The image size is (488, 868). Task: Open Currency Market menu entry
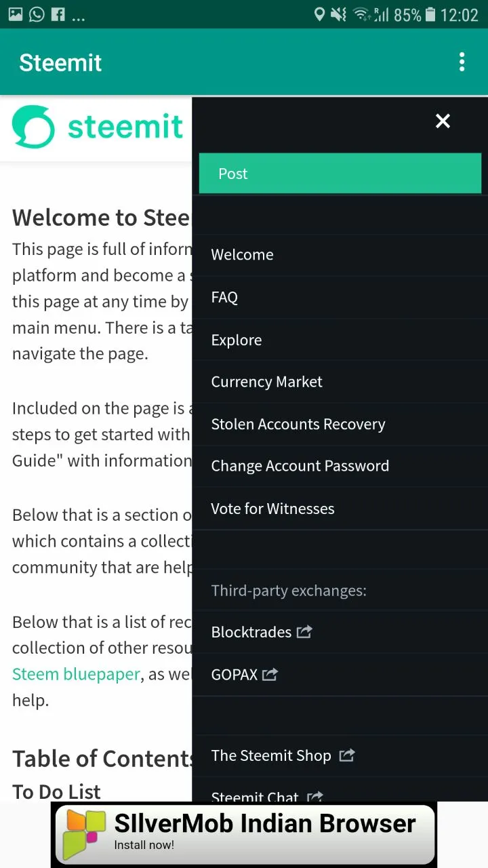340,382
